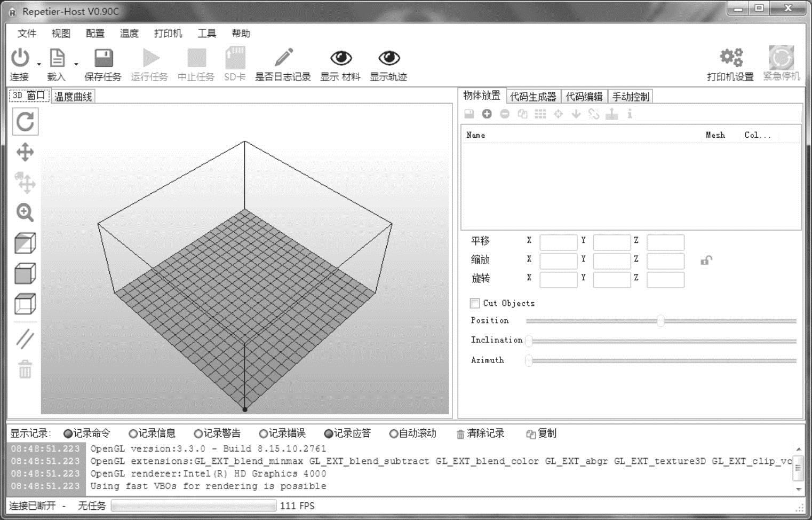Toggle the 记录应答 log option
Image resolution: width=812 pixels, height=520 pixels.
point(347,433)
